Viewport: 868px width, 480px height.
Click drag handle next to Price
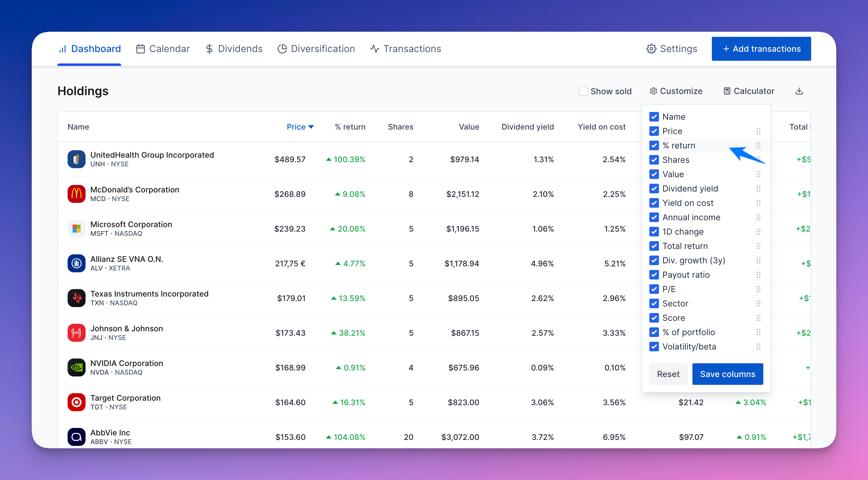tap(758, 131)
